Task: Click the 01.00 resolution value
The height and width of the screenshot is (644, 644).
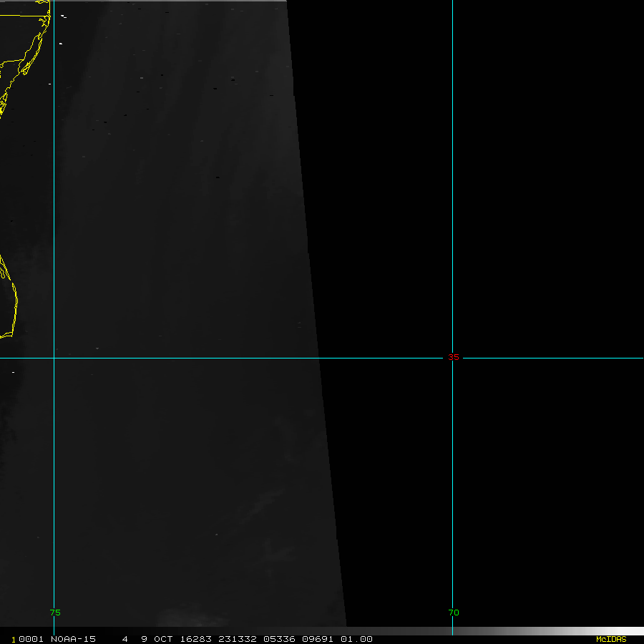Action: tap(356, 639)
